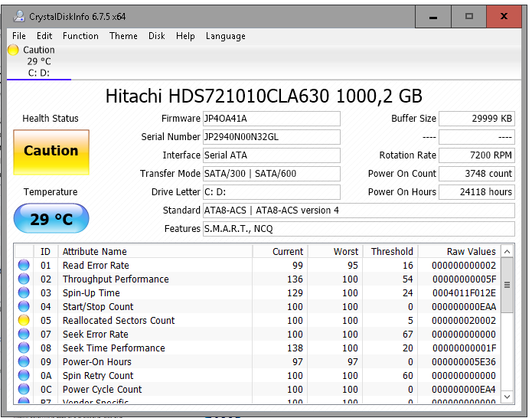Click the Transfer Mode field

click(x=272, y=173)
